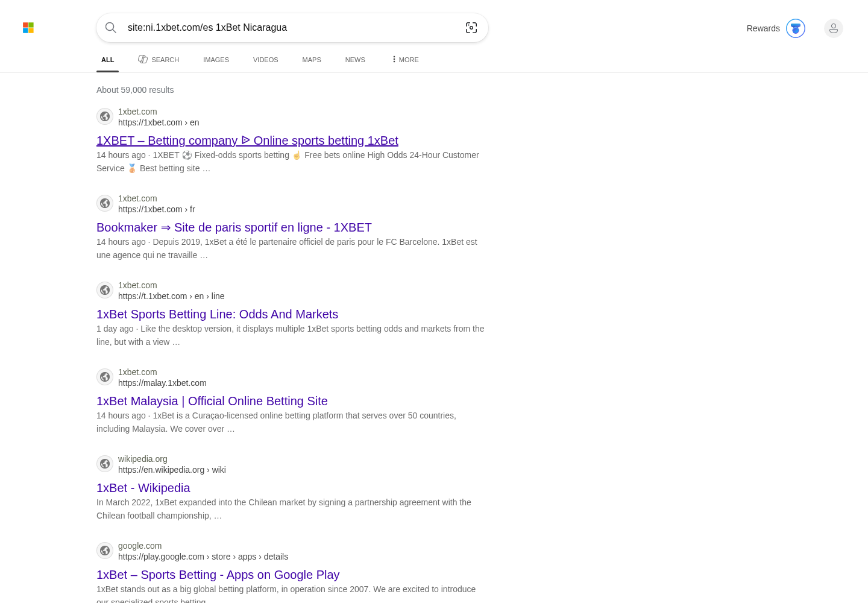Click the https://en.wikipedia.org › wiki URL
Viewport: 868px width, 603px height.
[172, 470]
